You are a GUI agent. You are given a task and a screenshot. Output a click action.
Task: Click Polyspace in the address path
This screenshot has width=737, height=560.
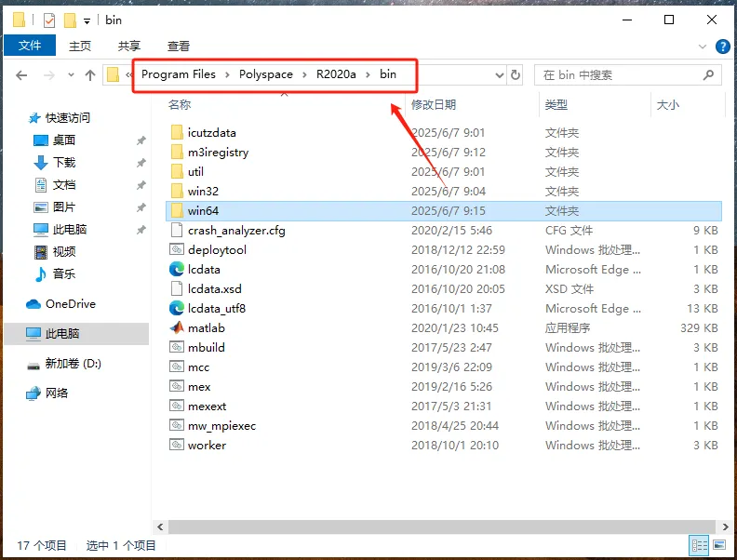tap(265, 74)
